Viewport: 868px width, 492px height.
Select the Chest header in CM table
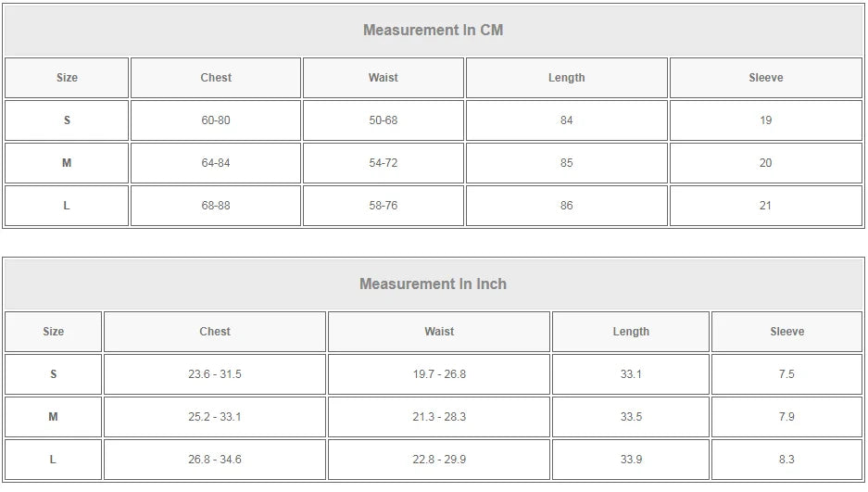tap(216, 78)
